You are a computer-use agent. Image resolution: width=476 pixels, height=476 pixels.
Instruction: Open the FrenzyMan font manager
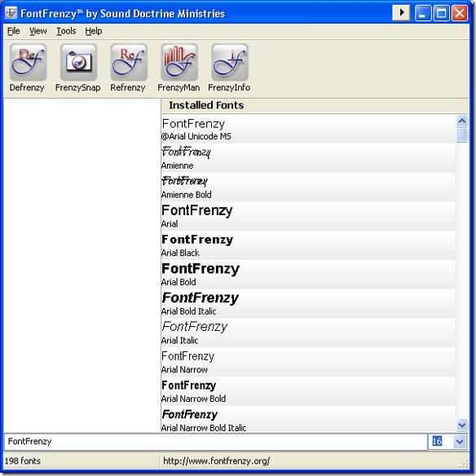pyautogui.click(x=178, y=68)
